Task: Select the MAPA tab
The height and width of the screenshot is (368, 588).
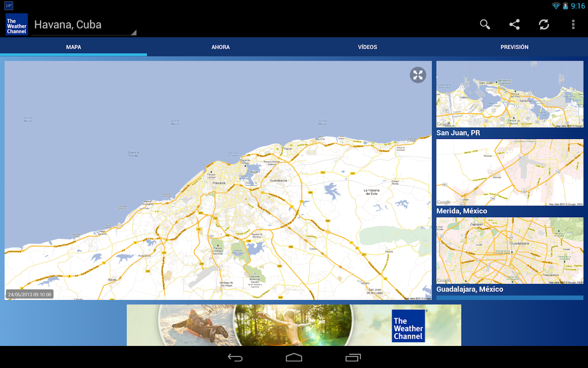Action: 73,47
